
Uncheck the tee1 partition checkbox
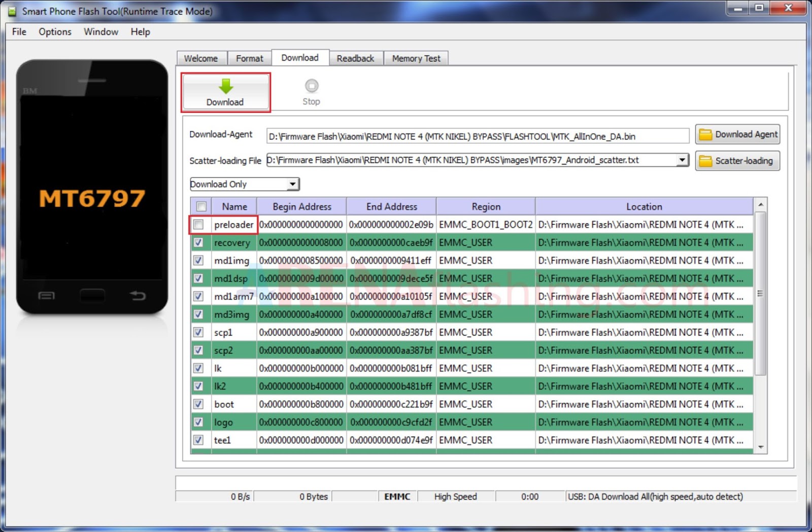[198, 440]
